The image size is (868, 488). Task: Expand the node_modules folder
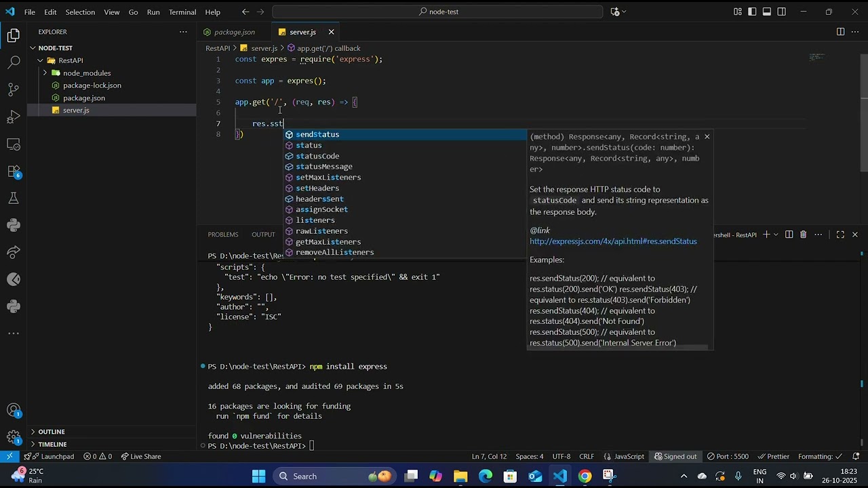pos(45,73)
